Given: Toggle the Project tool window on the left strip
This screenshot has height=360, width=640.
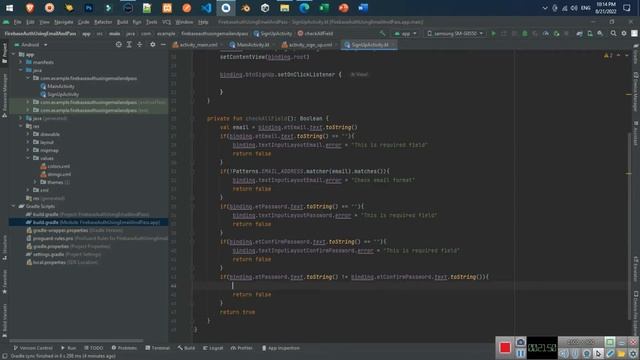Looking at the screenshot, I should click(4, 52).
